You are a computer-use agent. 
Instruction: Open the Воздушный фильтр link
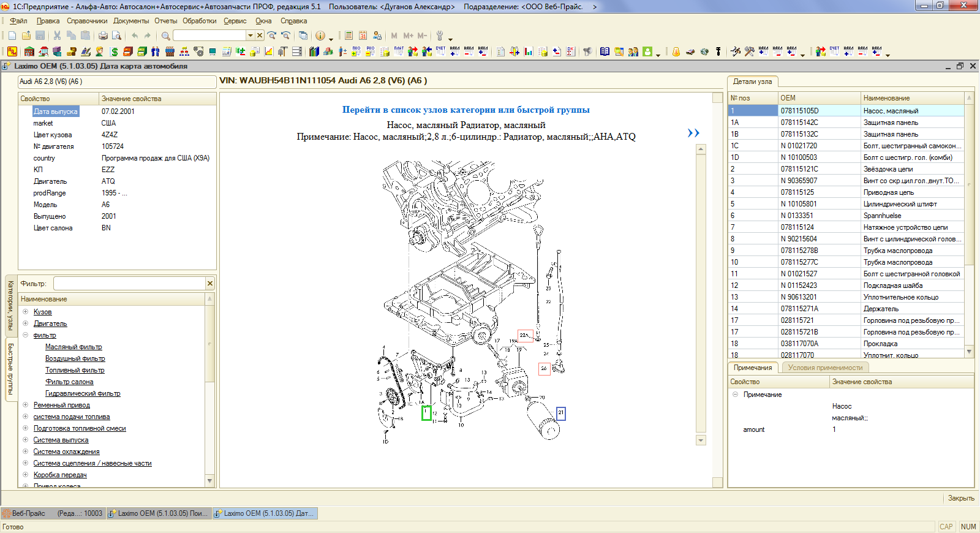pos(75,358)
